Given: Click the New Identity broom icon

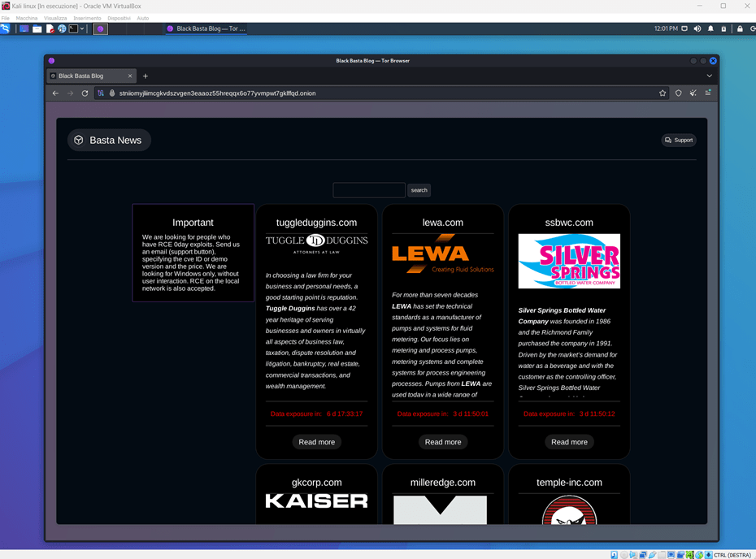Looking at the screenshot, I should (x=693, y=93).
